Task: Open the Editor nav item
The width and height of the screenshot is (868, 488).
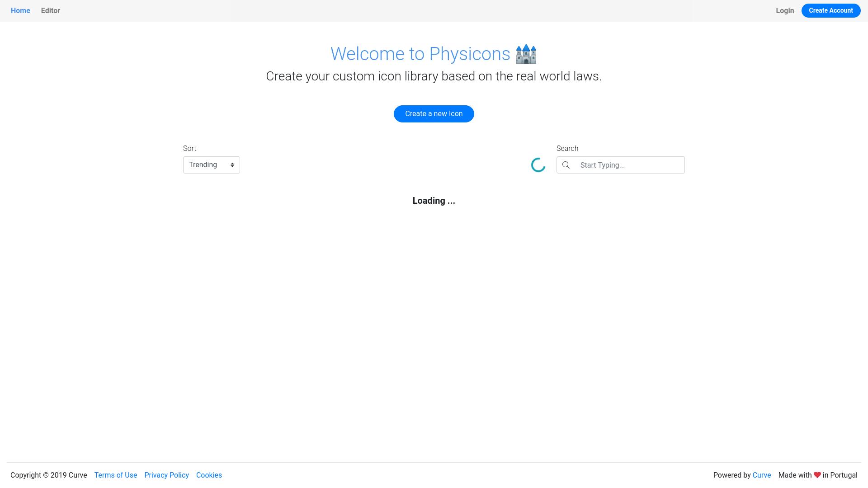Action: [x=50, y=10]
